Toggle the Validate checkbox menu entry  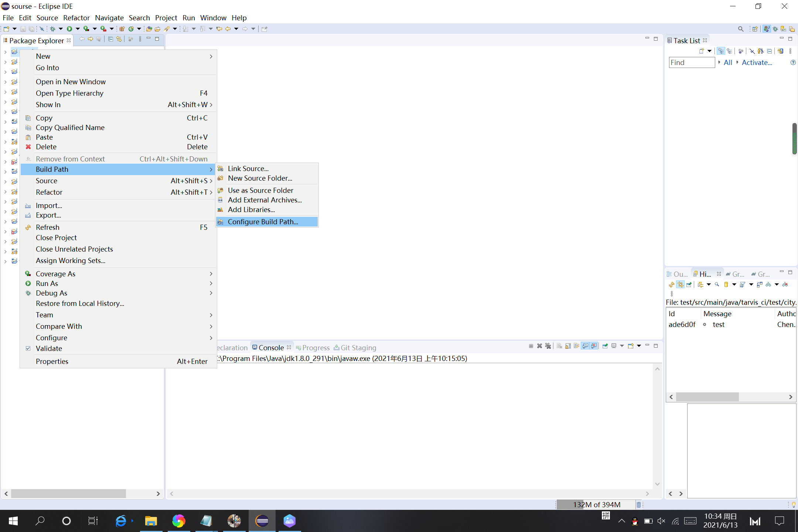pos(49,348)
